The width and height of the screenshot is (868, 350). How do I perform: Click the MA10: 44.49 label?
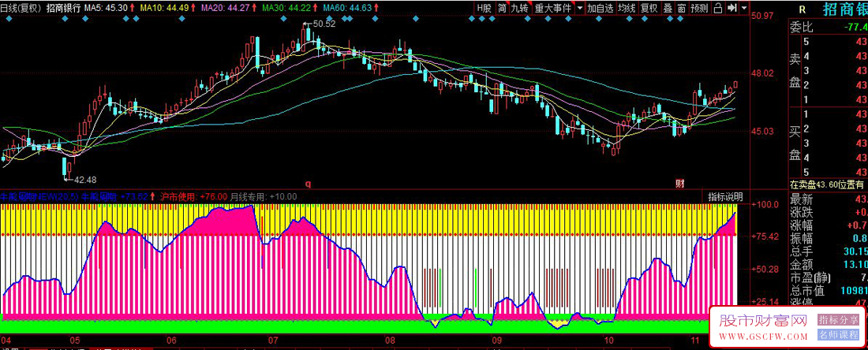pos(163,9)
